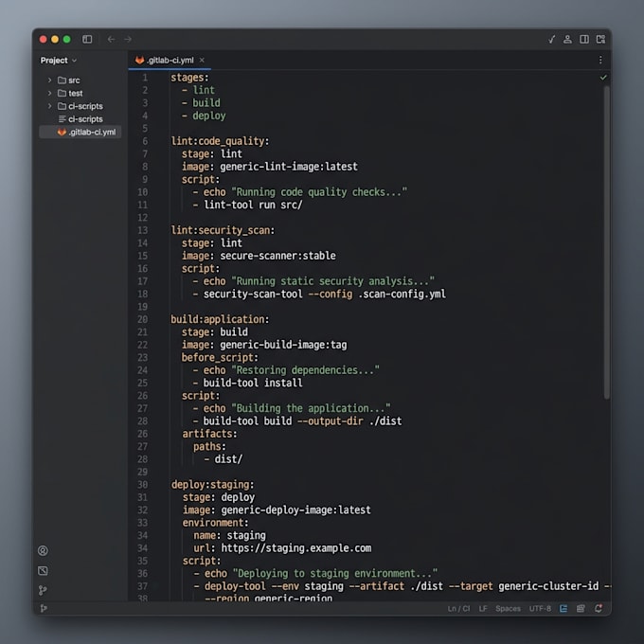Select the ci-scripts folder row
This screenshot has height=644, width=644.
pos(80,106)
